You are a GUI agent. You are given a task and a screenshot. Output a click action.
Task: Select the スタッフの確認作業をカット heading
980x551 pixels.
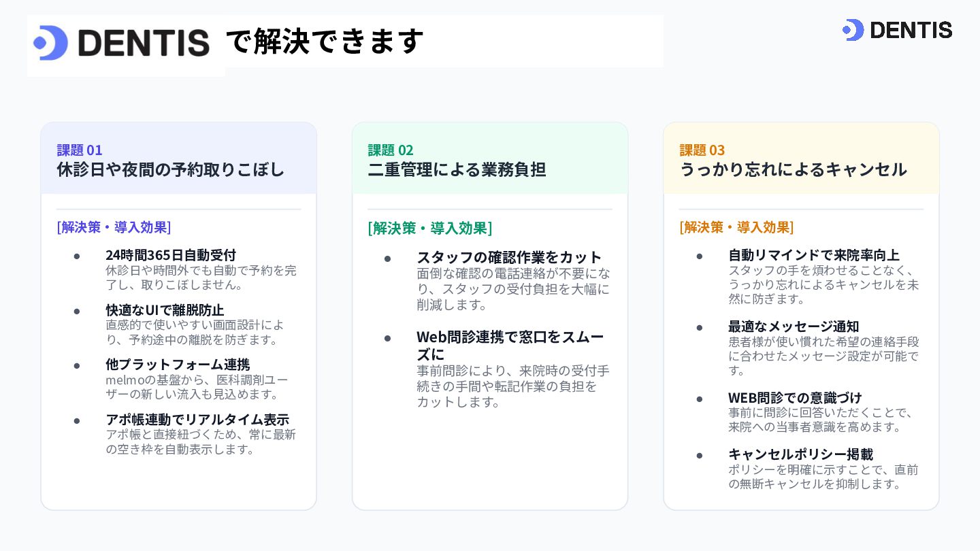click(509, 257)
